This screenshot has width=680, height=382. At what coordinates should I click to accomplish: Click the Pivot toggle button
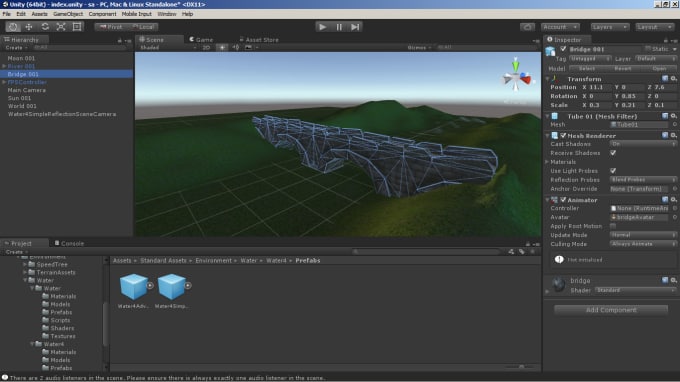(x=111, y=27)
